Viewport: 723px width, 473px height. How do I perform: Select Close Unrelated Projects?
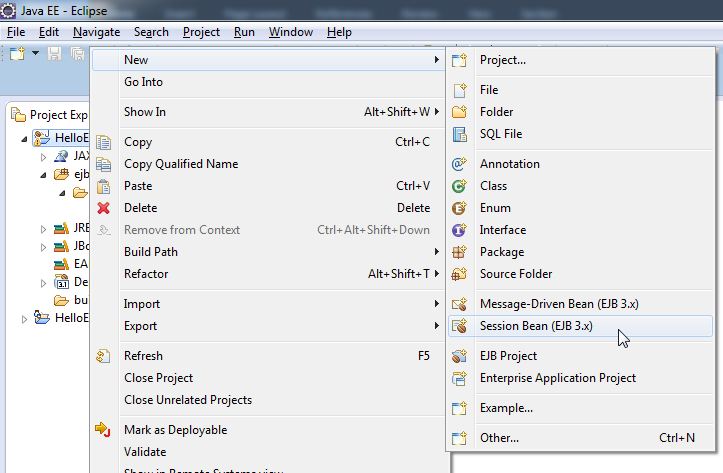point(188,400)
